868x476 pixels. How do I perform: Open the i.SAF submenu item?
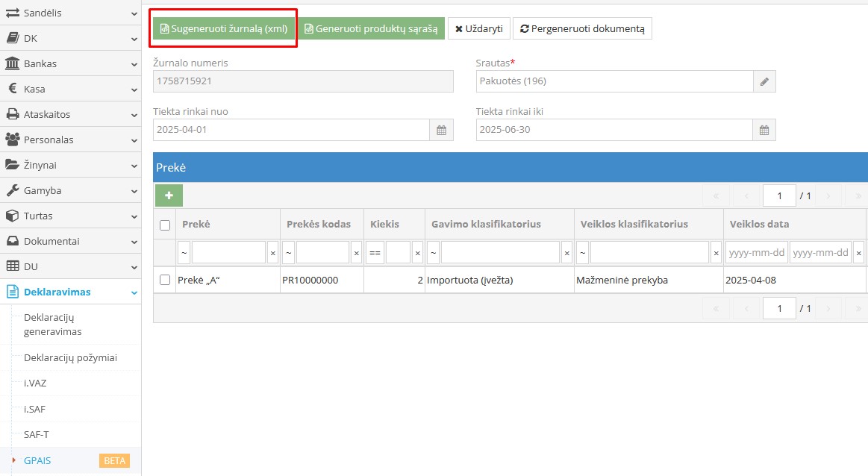35,409
